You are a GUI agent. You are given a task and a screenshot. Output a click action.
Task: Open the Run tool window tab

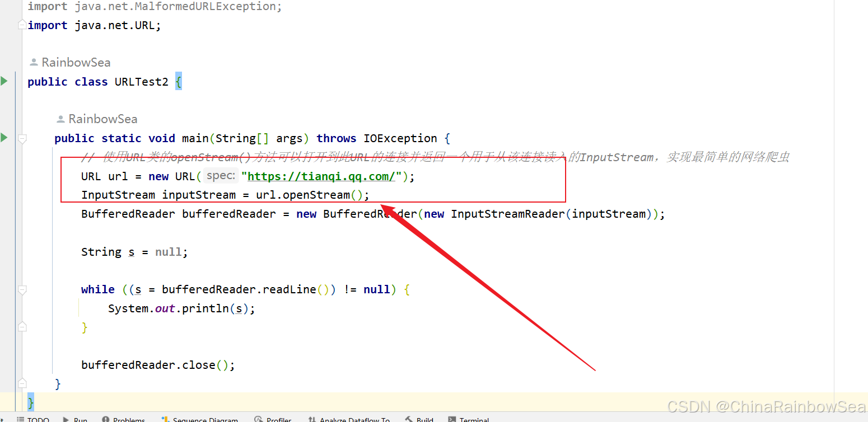click(74, 419)
